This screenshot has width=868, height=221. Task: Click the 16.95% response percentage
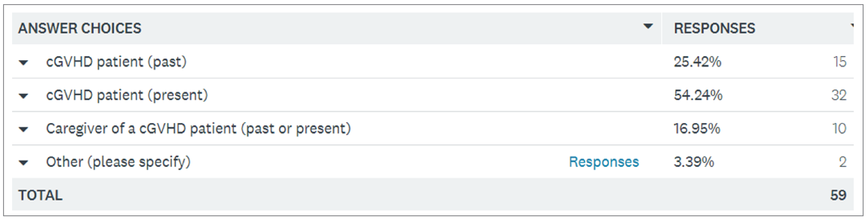tap(697, 129)
